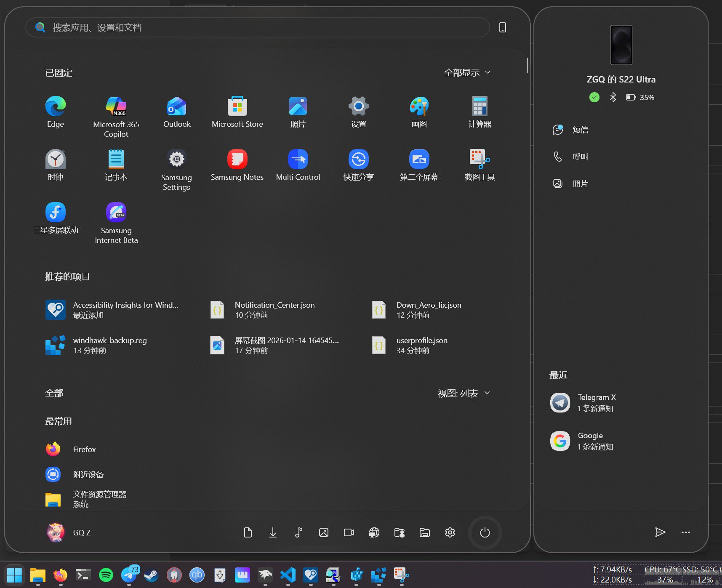
Task: Open Documents folder shortcut in Start footer
Action: point(248,532)
